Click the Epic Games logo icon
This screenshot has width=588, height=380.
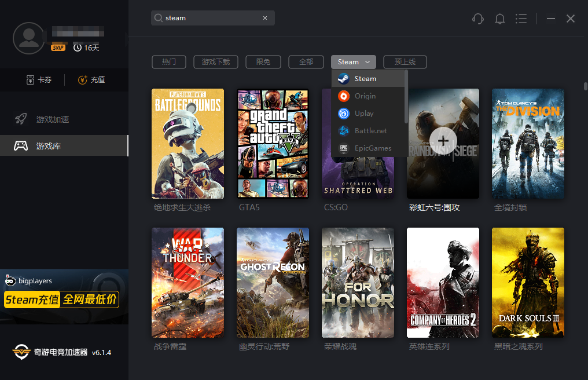point(344,148)
